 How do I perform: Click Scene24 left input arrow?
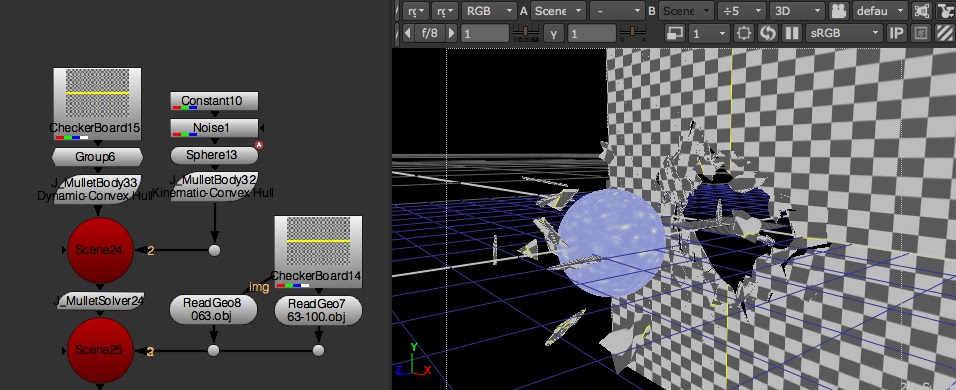pos(65,250)
